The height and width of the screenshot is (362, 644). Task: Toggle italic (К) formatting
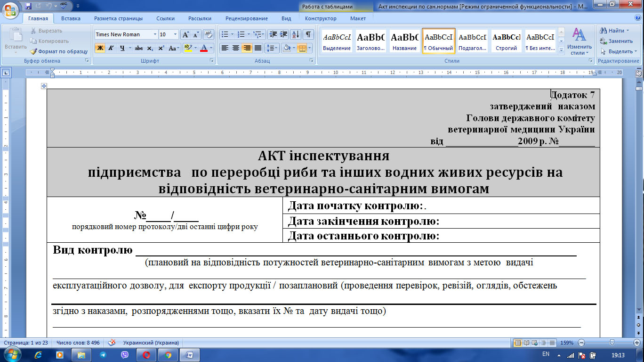(x=111, y=48)
